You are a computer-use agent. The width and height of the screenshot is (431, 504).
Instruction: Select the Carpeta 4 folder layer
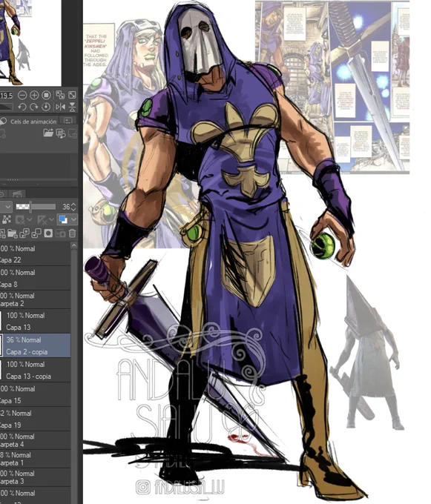coord(35,440)
